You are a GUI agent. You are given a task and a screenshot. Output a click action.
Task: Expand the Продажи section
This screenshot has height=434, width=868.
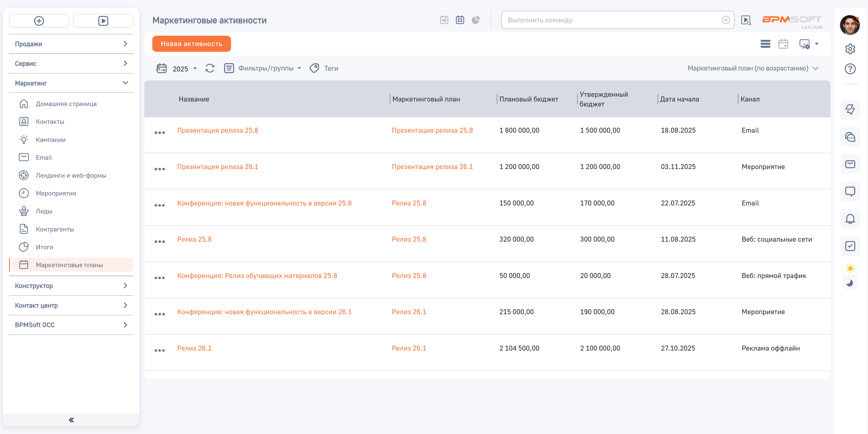pyautogui.click(x=71, y=44)
